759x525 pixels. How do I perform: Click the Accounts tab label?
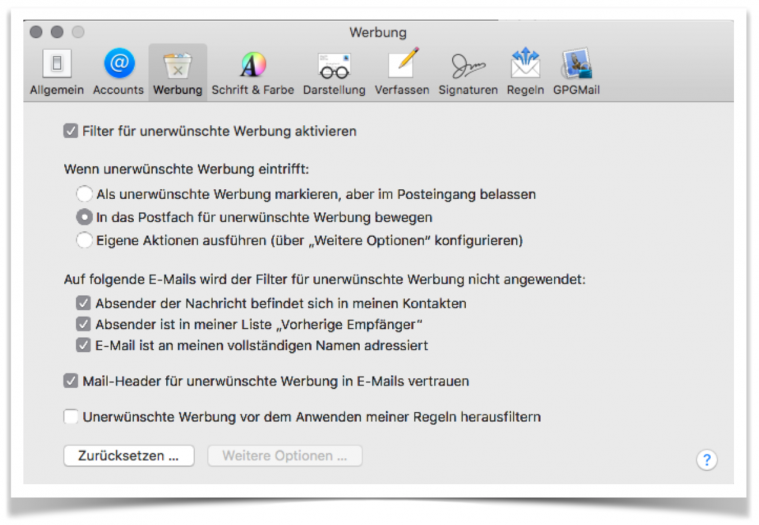118,90
